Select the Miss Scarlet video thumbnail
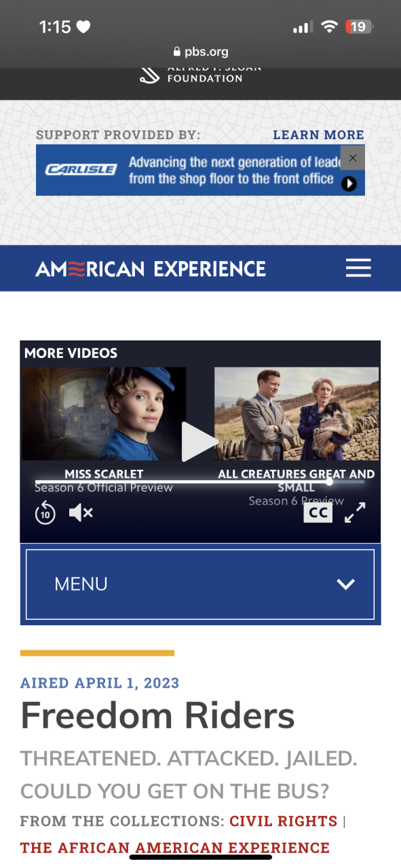This screenshot has height=868, width=401. click(x=104, y=414)
